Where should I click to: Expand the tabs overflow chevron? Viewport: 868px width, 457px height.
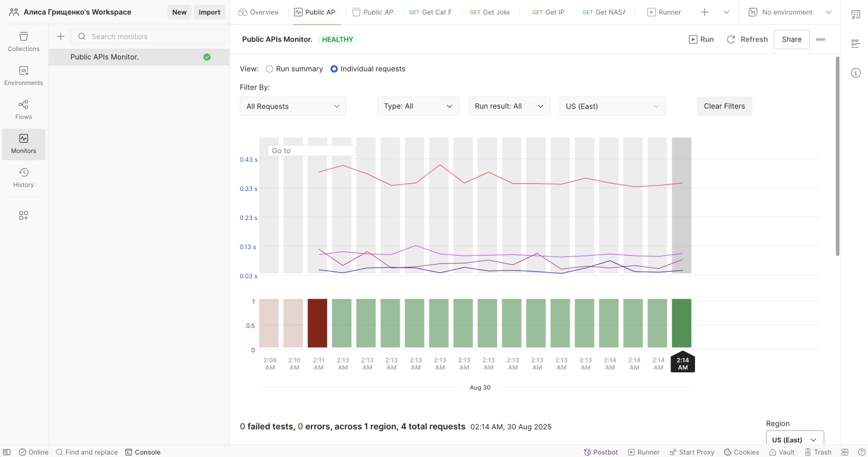(726, 12)
